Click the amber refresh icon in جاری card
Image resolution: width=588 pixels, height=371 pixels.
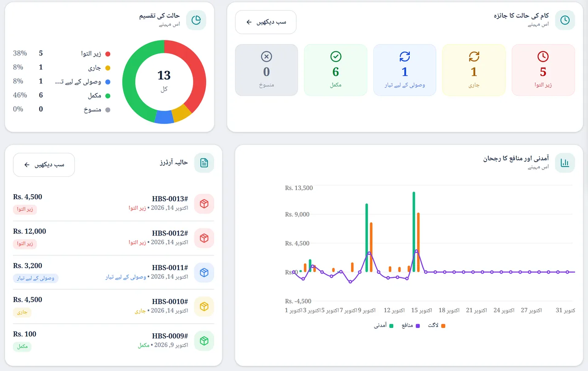click(474, 56)
